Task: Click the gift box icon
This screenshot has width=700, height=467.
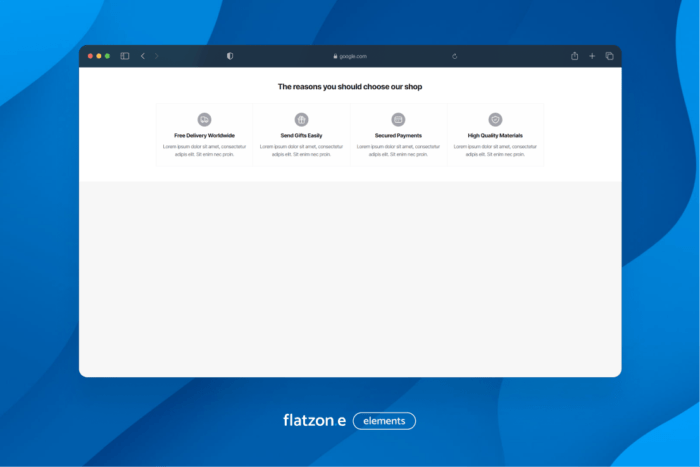Action: pyautogui.click(x=301, y=119)
